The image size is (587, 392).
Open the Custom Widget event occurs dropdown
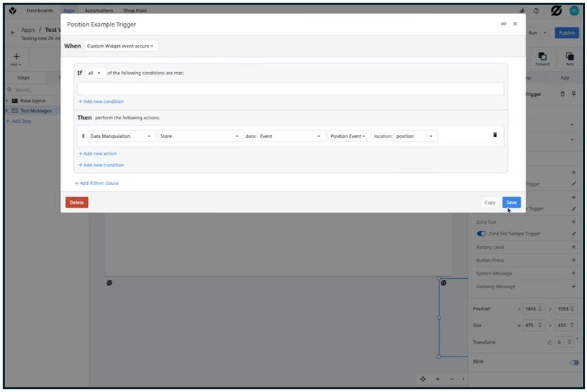coord(121,46)
